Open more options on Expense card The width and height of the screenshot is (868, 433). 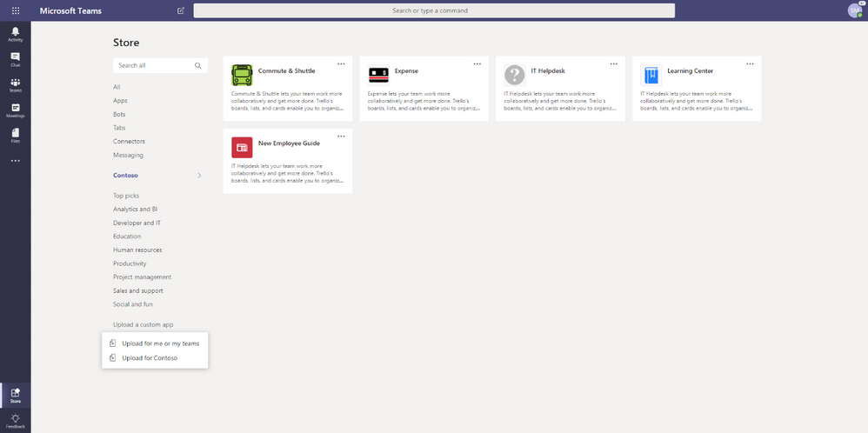click(x=477, y=63)
